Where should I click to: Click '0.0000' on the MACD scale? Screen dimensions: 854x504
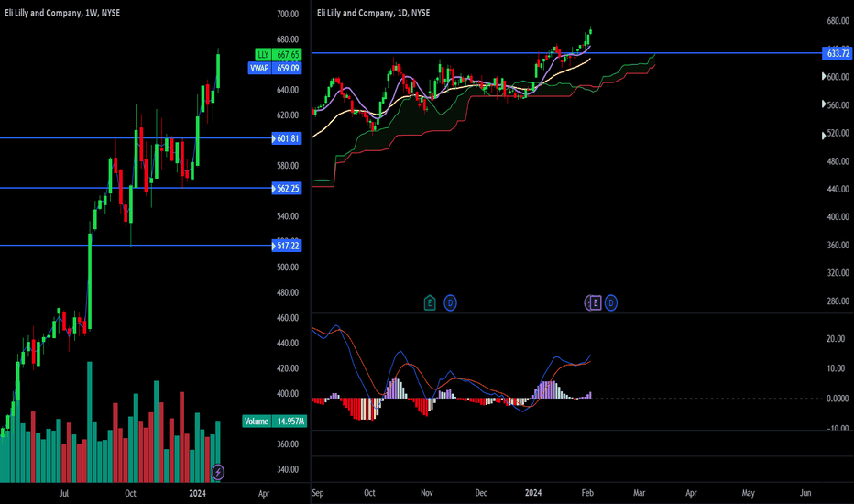pyautogui.click(x=838, y=399)
